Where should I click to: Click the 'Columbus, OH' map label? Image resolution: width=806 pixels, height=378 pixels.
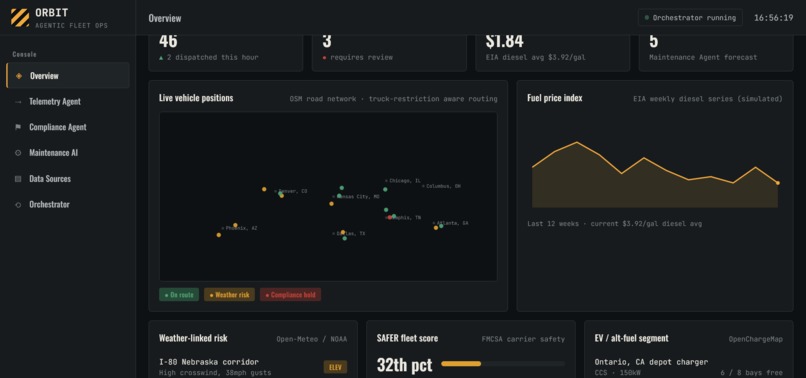coord(443,186)
